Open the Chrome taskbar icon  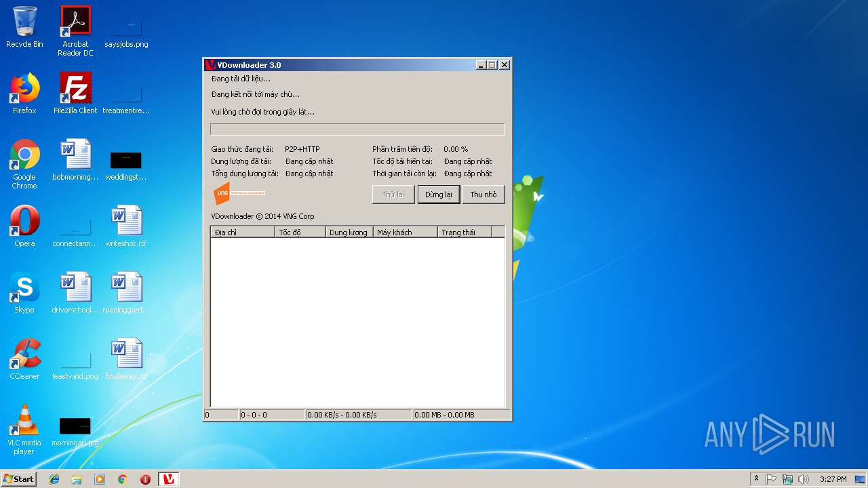click(x=123, y=479)
